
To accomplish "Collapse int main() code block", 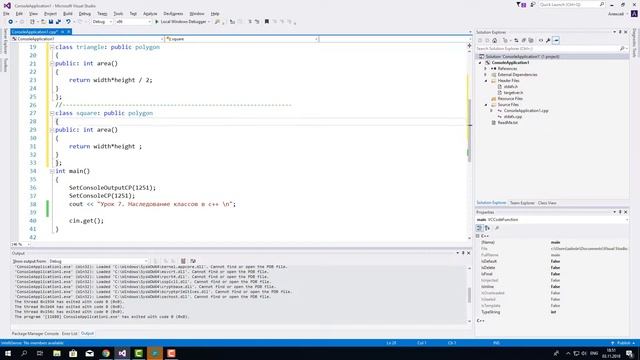I will tap(52, 171).
